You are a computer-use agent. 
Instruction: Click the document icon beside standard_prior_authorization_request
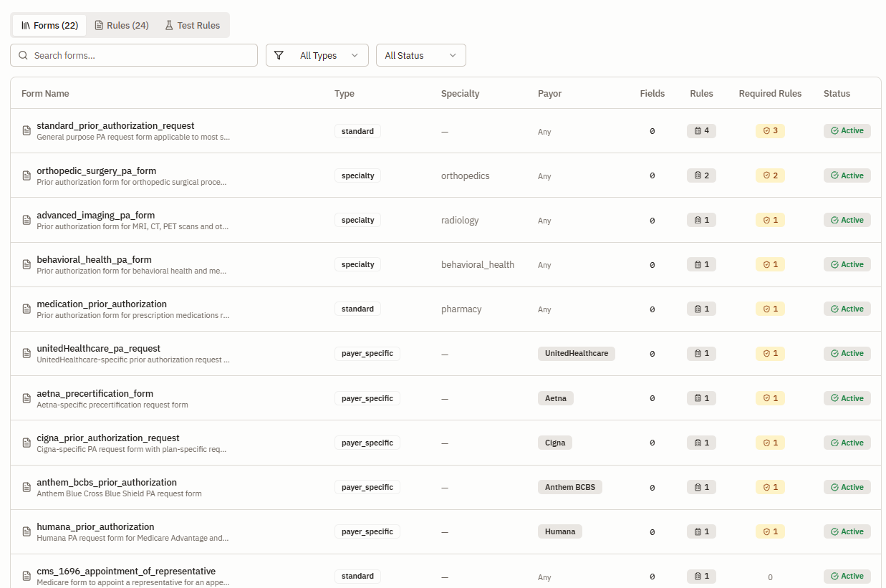[27, 131]
